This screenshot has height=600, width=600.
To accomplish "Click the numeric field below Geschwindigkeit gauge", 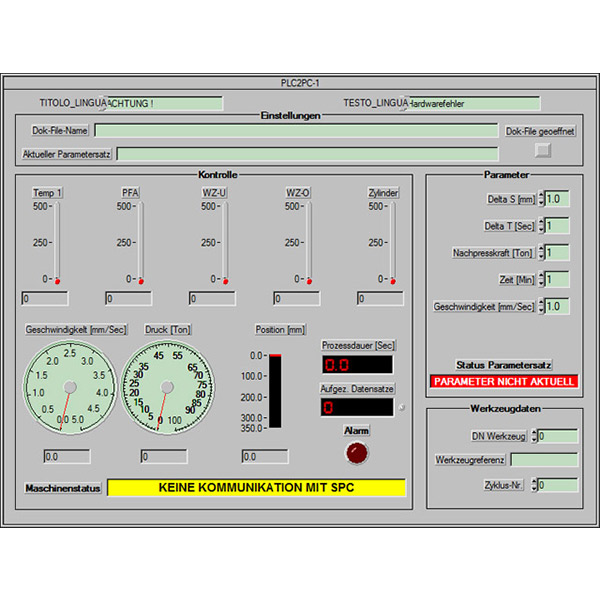I will [67, 457].
